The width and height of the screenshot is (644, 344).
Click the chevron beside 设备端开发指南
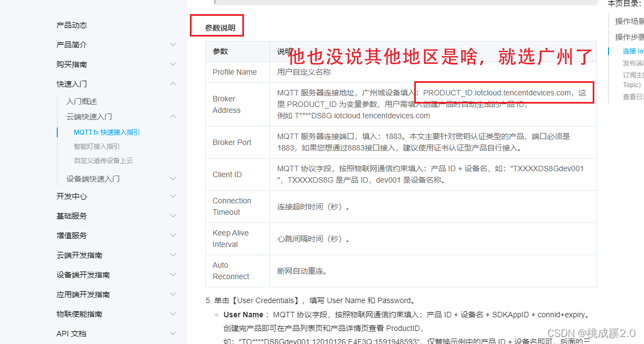(173, 275)
